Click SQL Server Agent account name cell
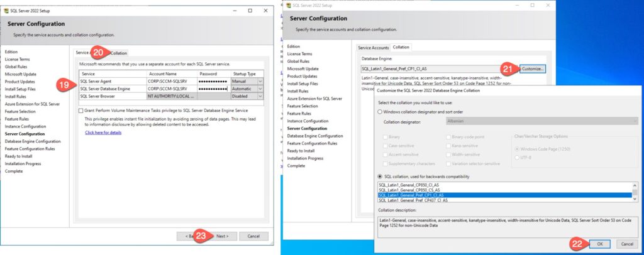Image resolution: width=644 pixels, height=255 pixels. pos(167,82)
